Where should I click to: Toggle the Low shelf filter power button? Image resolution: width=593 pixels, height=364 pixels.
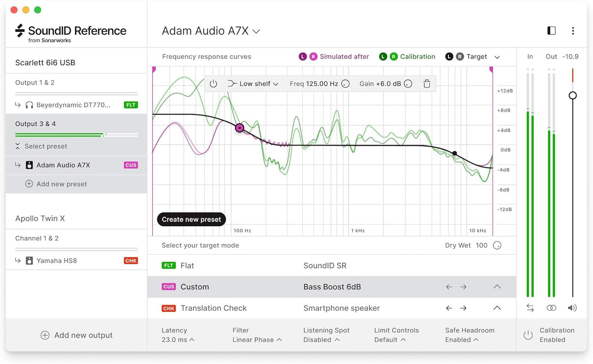coord(213,83)
